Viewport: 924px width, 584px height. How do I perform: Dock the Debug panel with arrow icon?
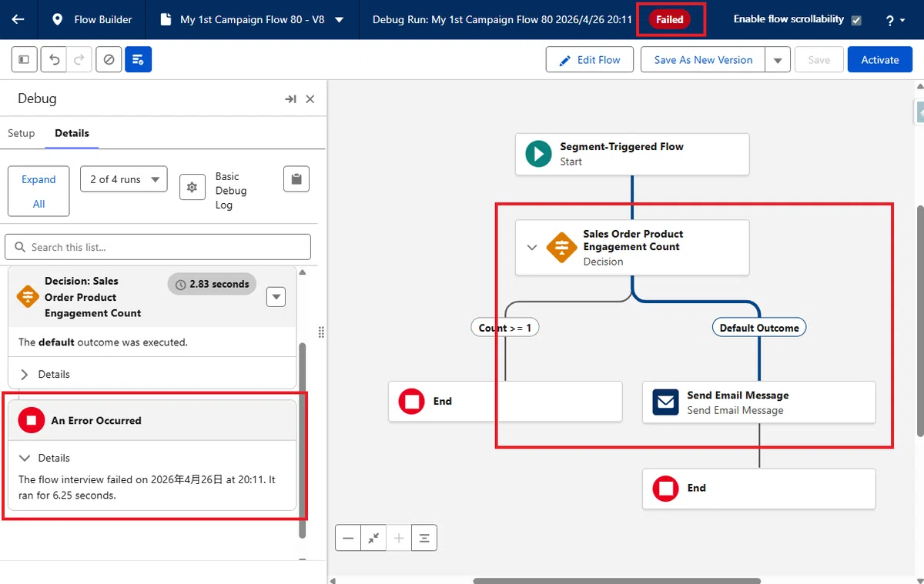(x=290, y=99)
